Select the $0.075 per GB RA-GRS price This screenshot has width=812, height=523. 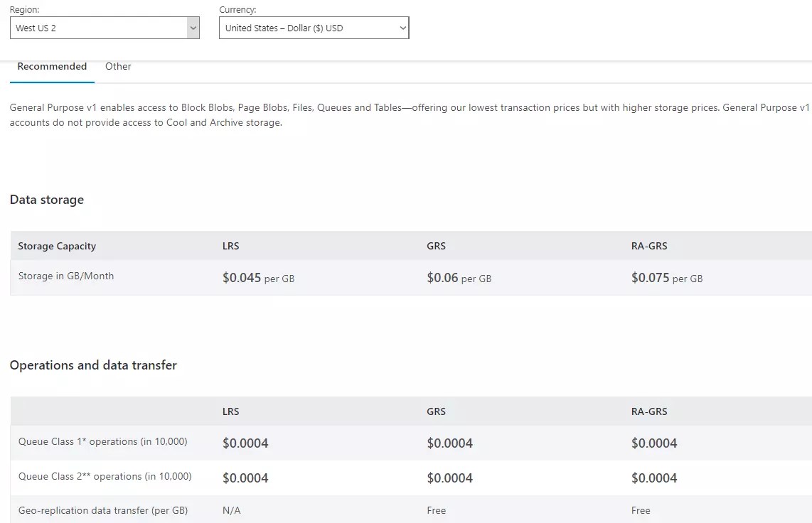(667, 278)
